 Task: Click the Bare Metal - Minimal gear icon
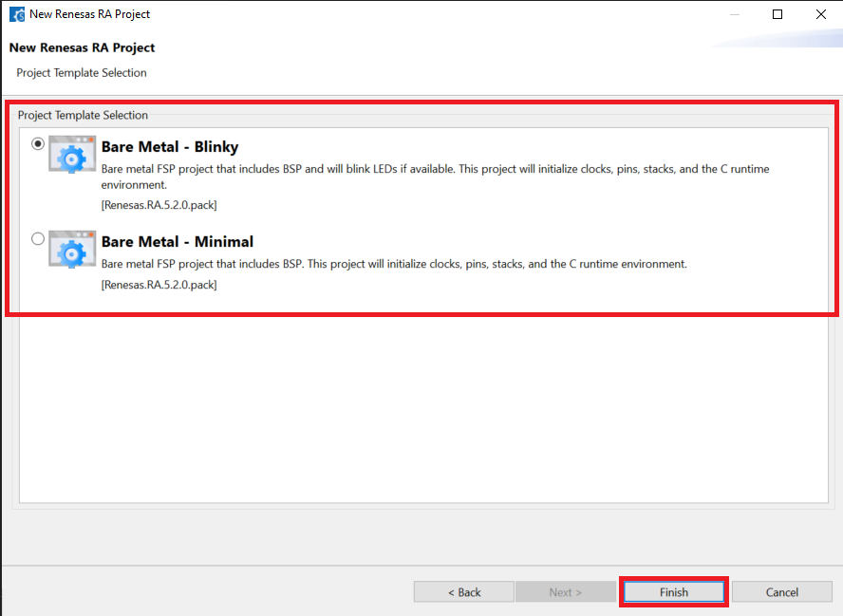point(72,249)
